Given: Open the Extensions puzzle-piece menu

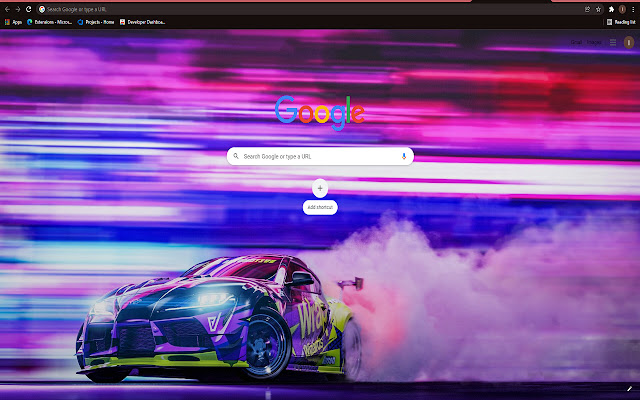Looking at the screenshot, I should tap(611, 9).
